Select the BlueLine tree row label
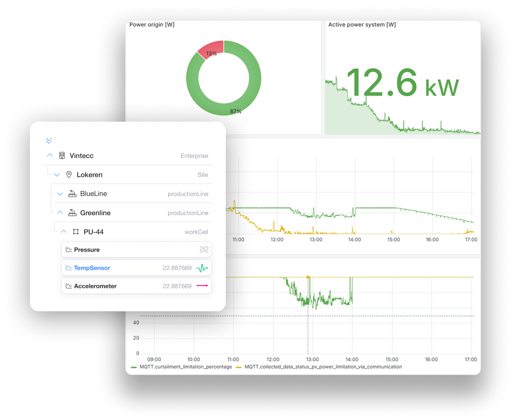514x420 pixels. pos(94,194)
